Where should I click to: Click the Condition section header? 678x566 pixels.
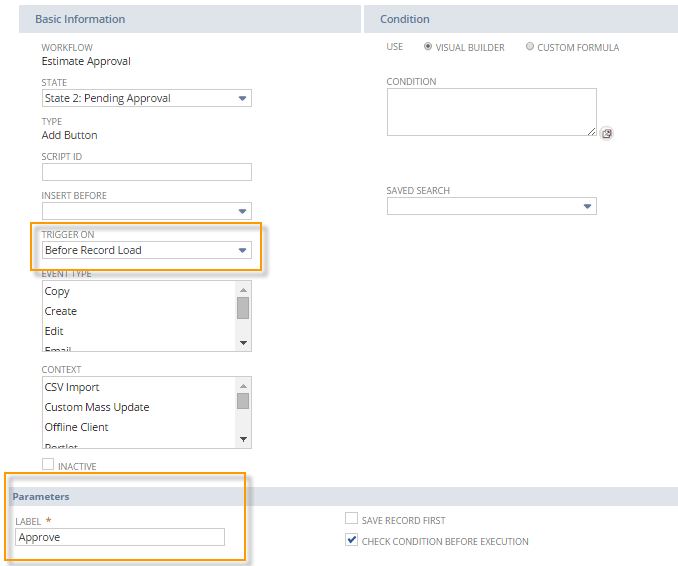pos(521,19)
